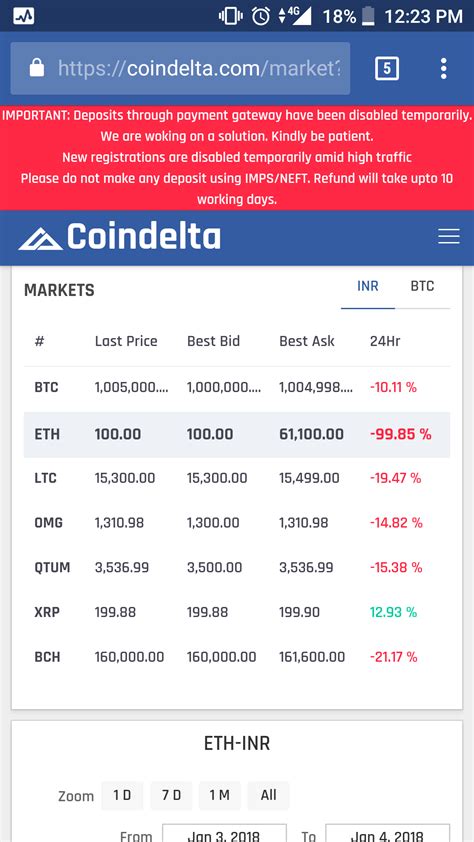Set chart zoom to 1 D

tap(122, 795)
